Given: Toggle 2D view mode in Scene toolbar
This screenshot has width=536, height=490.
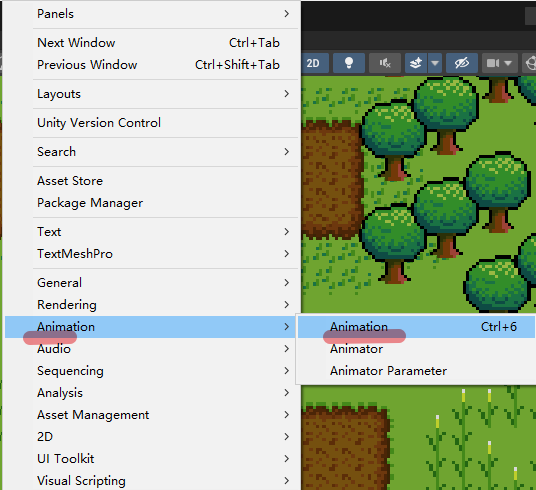Looking at the screenshot, I should pos(314,63).
